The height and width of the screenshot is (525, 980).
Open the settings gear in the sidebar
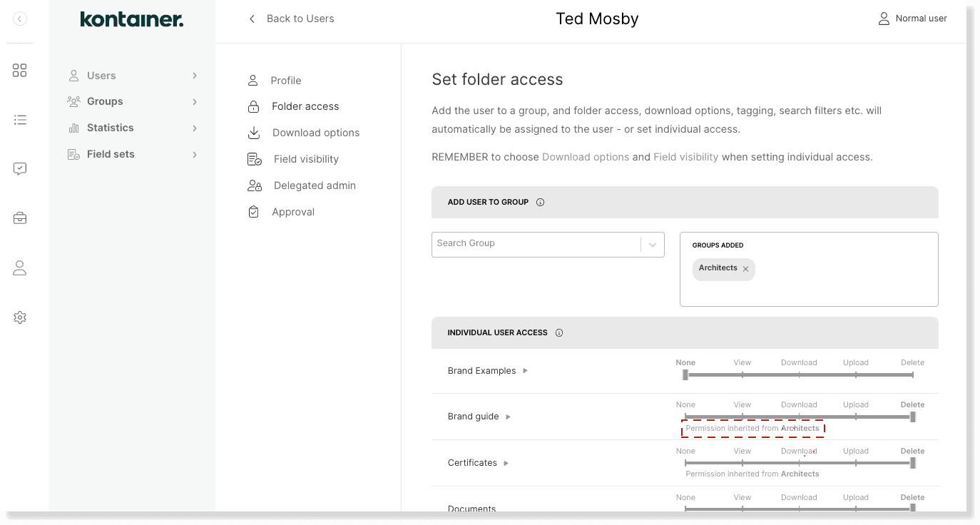tap(20, 317)
